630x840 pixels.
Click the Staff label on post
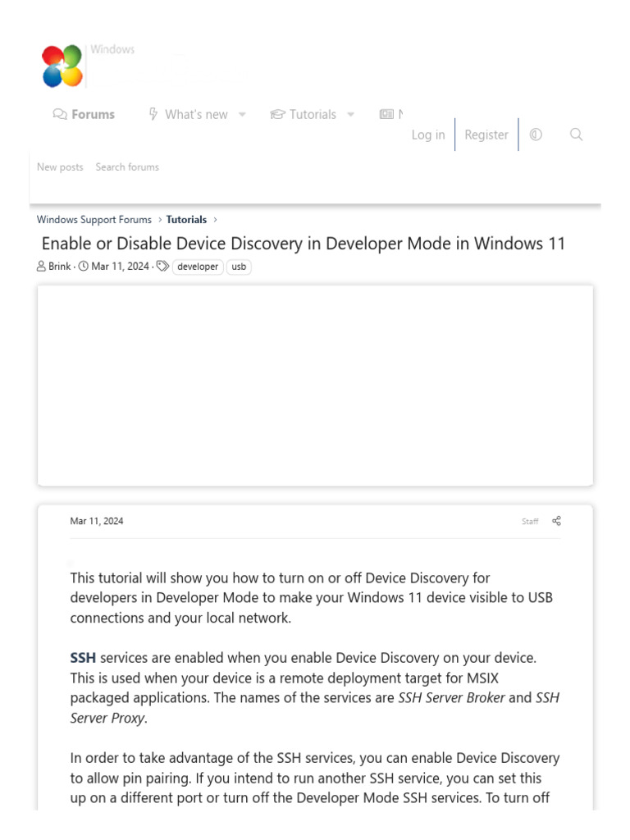[530, 521]
